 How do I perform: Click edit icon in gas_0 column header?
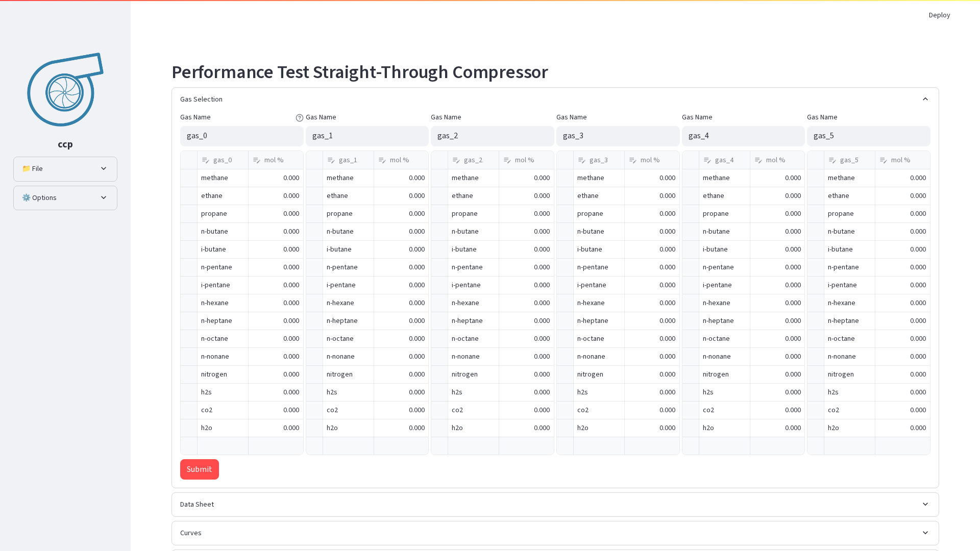[x=206, y=160]
